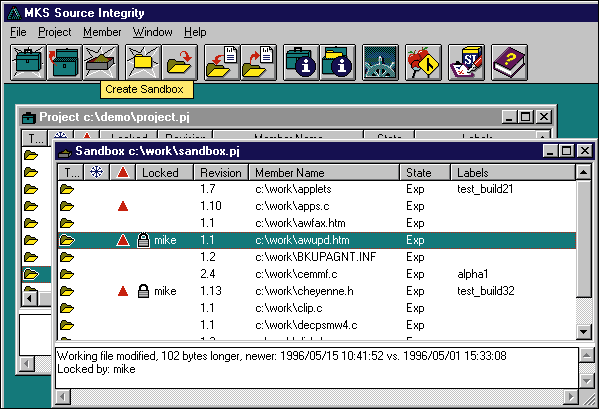
Task: Sort by the Member Name column header
Action: (324, 173)
